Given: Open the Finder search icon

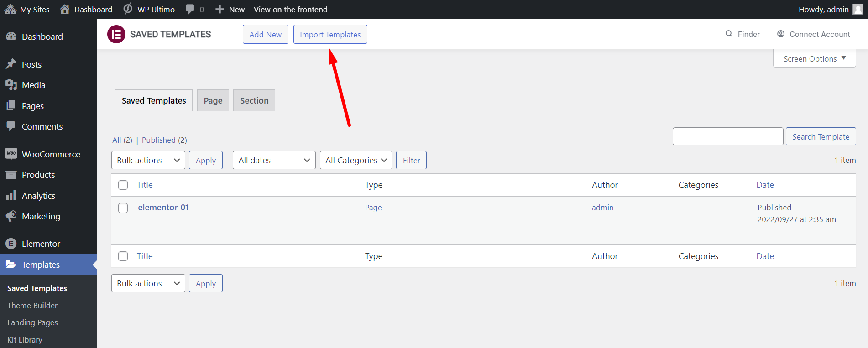Looking at the screenshot, I should (x=729, y=34).
